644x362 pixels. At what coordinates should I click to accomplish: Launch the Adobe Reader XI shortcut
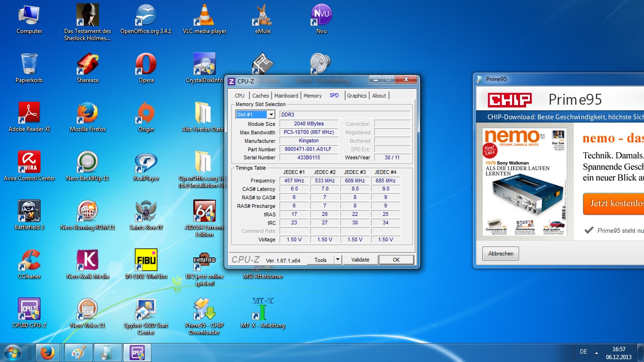tap(29, 117)
